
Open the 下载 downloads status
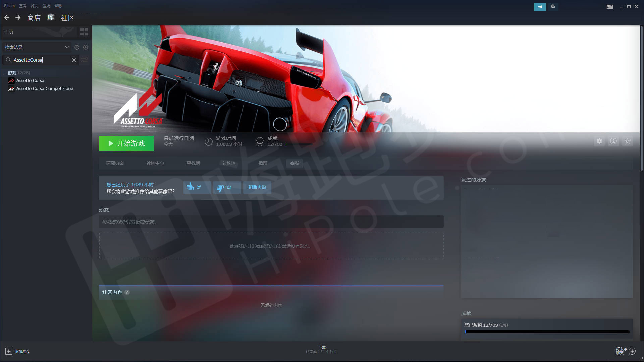tap(321, 349)
